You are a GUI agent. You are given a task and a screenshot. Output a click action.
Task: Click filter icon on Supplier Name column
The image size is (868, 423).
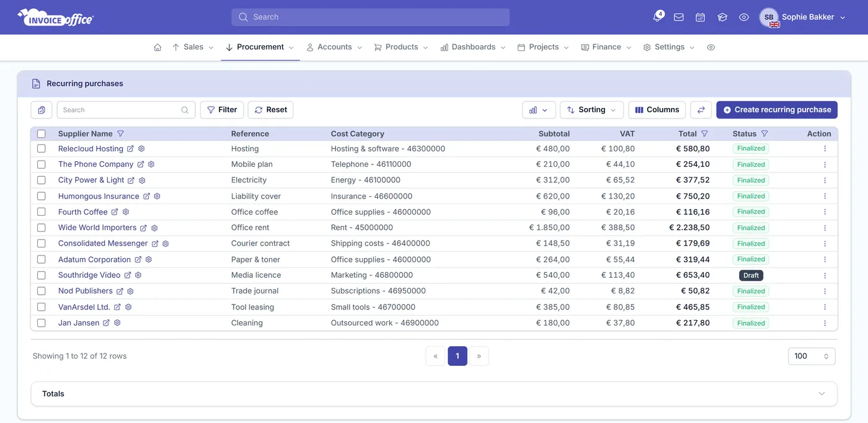[121, 133]
